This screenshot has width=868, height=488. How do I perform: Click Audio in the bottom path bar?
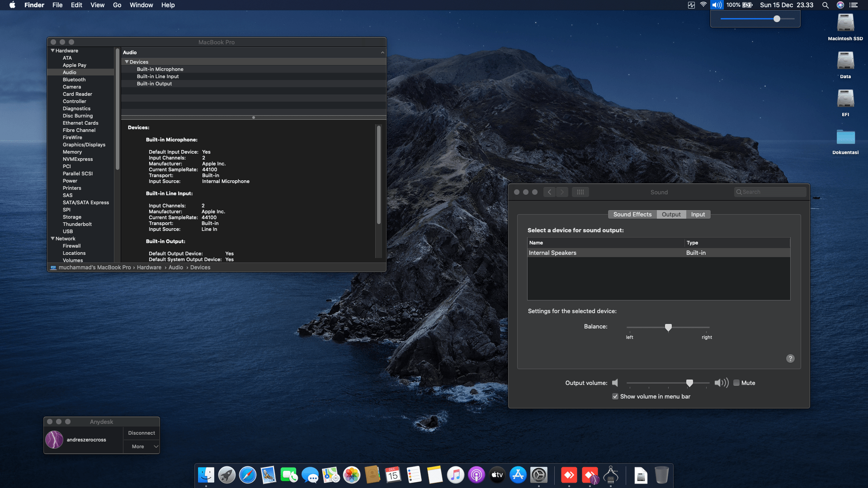pos(176,267)
